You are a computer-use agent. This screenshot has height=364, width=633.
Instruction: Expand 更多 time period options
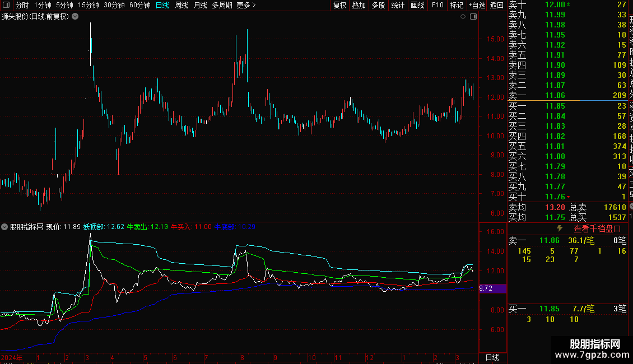point(246,5)
